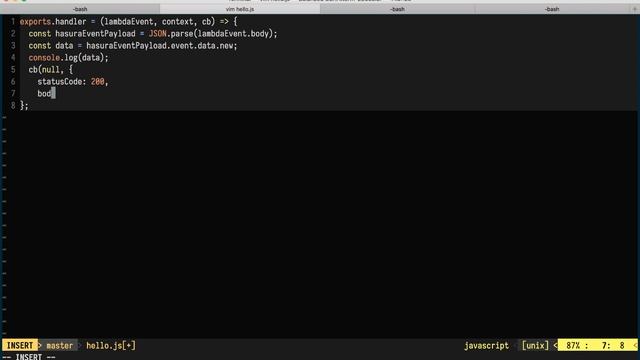Click 'hasuraEventPayload' declaration in line 2
Image resolution: width=640 pixels, height=360 pixels.
tap(95, 33)
